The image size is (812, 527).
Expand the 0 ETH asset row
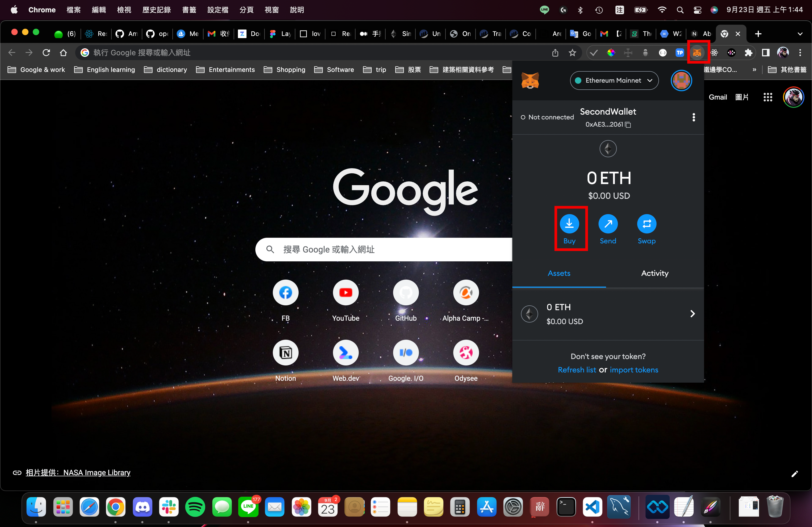pos(608,314)
